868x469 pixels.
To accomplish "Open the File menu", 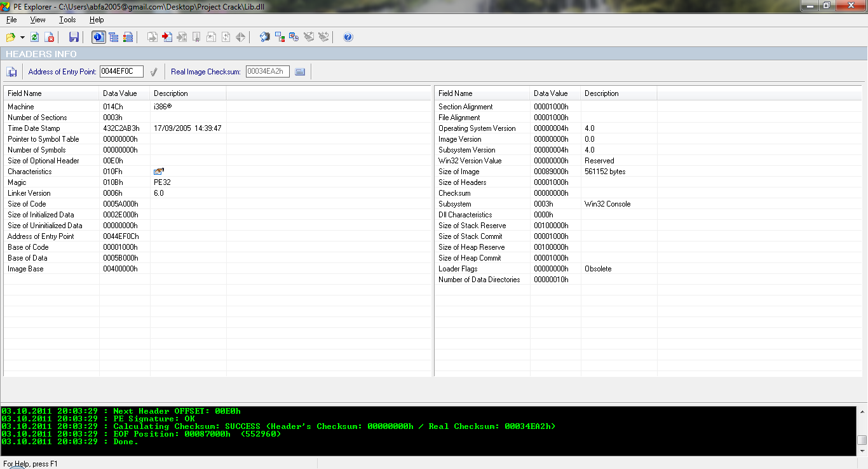I will (11, 20).
